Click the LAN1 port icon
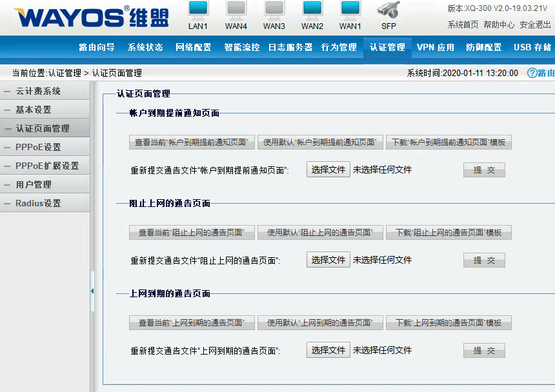Image resolution: width=555 pixels, height=392 pixels. coord(198,9)
